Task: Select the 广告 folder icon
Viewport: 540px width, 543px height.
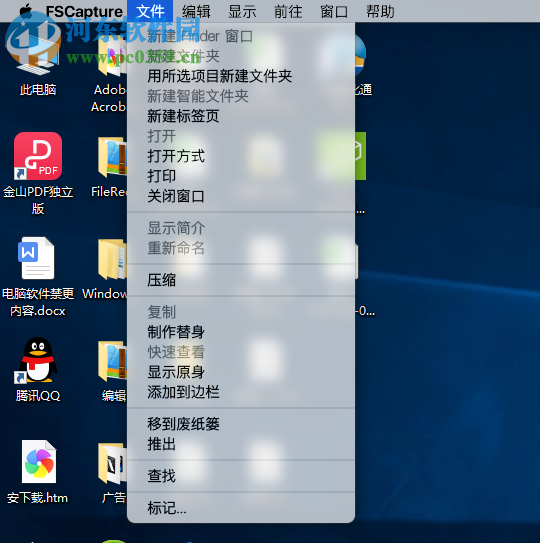Action: (x=113, y=463)
